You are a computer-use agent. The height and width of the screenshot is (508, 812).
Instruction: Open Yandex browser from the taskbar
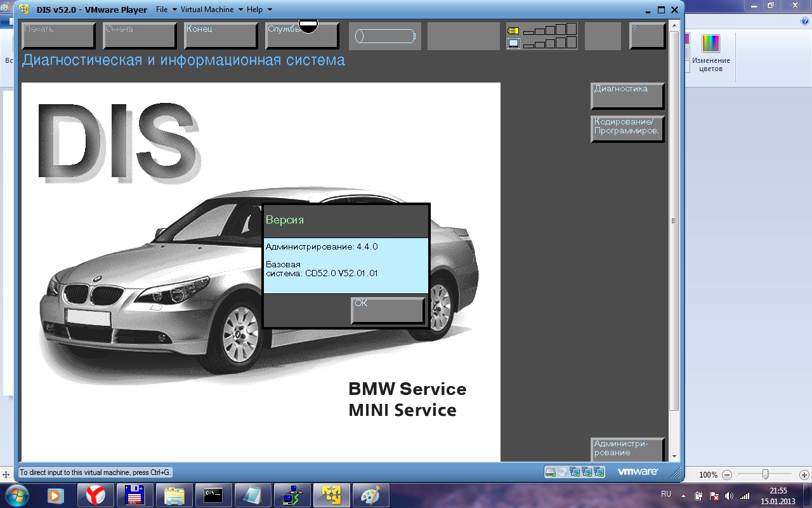(x=96, y=495)
